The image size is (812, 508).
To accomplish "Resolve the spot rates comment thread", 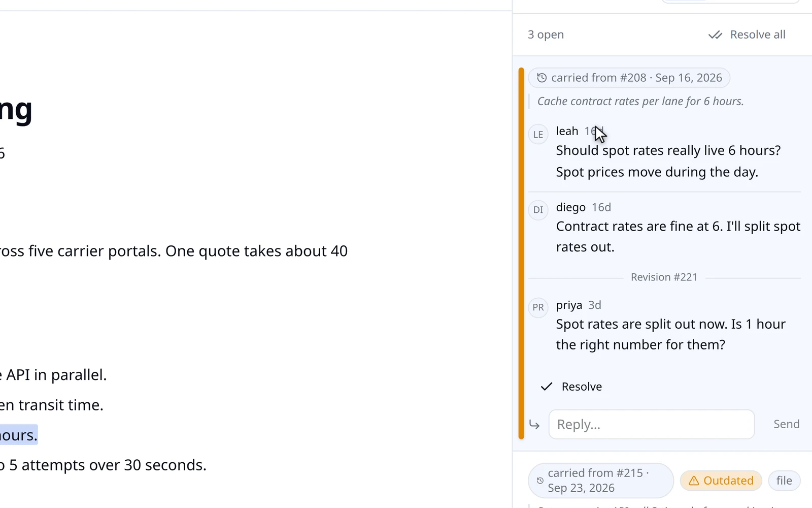I will click(571, 387).
